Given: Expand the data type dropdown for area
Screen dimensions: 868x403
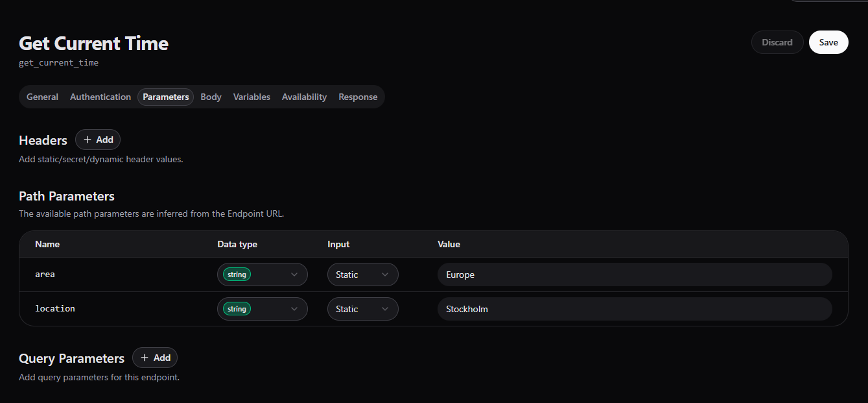Looking at the screenshot, I should [262, 275].
